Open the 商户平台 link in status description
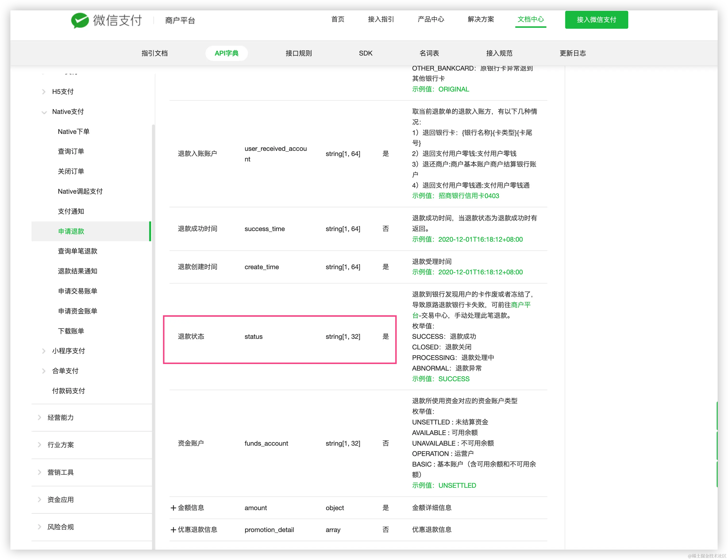This screenshot has width=728, height=560. [x=520, y=305]
